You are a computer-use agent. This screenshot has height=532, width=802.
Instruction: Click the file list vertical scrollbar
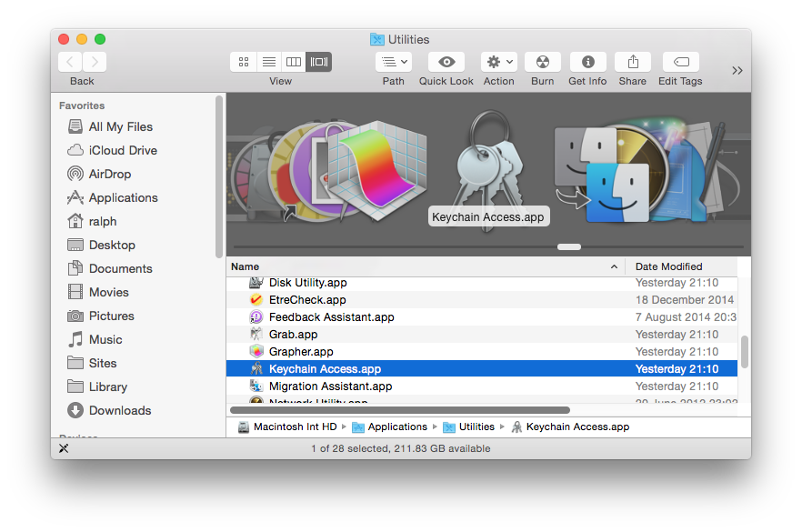pyautogui.click(x=744, y=351)
